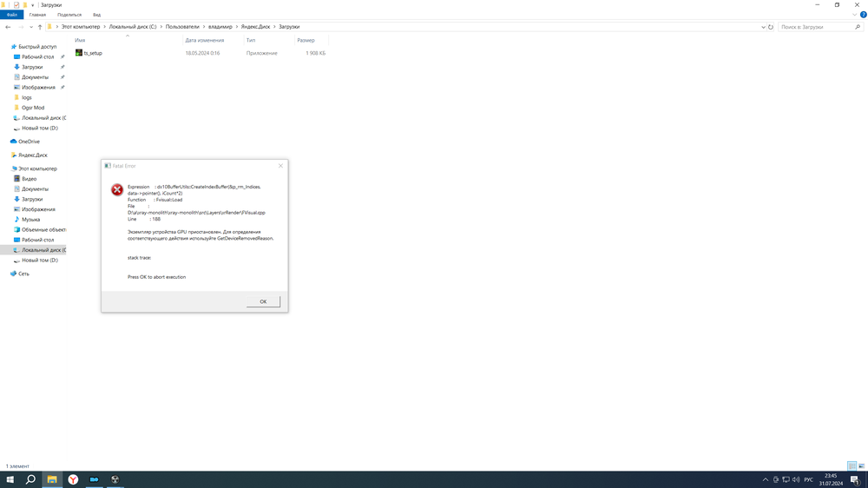Open the Ogsr Mod folder
This screenshot has height=488, width=868.
pyautogui.click(x=33, y=108)
